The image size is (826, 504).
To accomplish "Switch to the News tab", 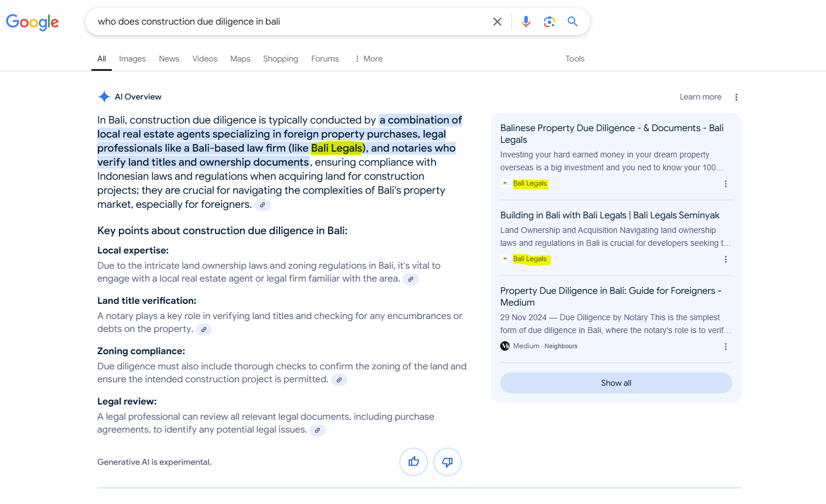I will pyautogui.click(x=169, y=59).
